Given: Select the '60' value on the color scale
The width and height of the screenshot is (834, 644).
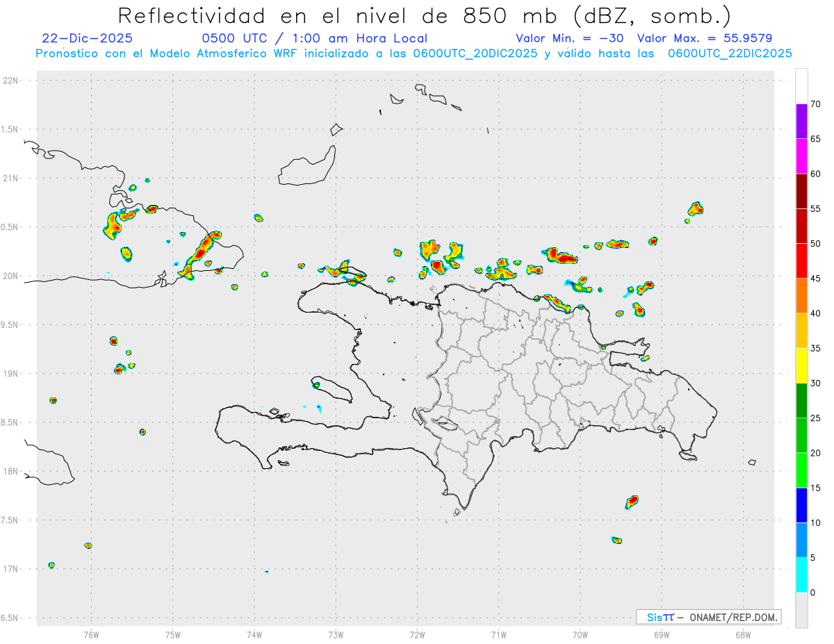Looking at the screenshot, I should 816,174.
